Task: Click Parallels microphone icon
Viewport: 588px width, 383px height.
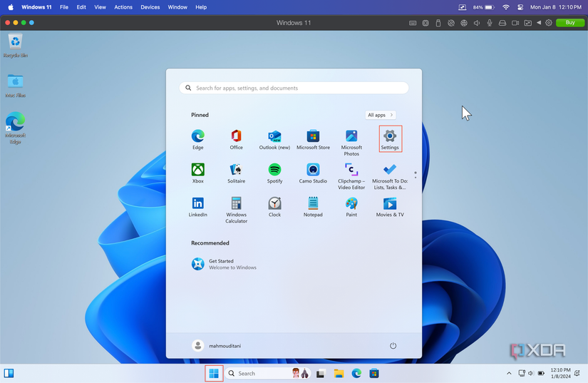Action: tap(490, 23)
